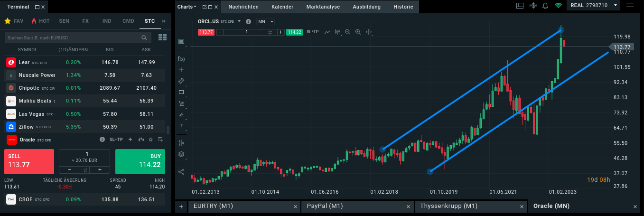Viewport: 644px width, 216px height.
Task: Select the ruler measurement tool
Action: pyautogui.click(x=181, y=81)
